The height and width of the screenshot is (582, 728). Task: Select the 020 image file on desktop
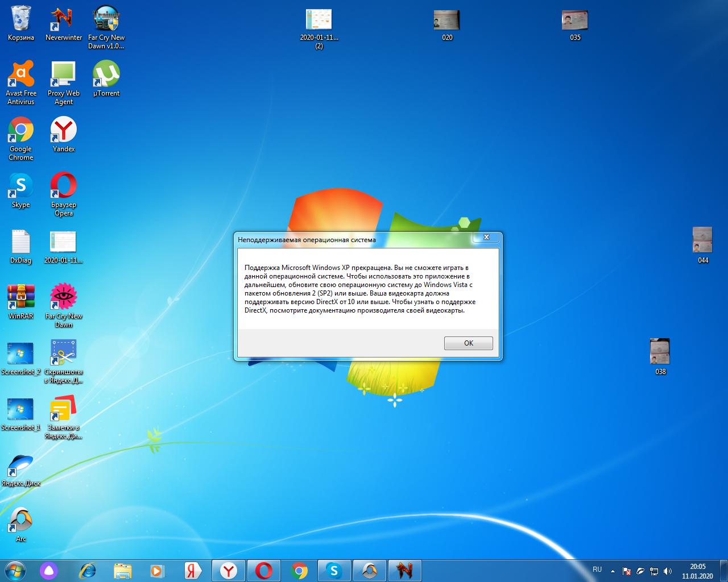447,25
